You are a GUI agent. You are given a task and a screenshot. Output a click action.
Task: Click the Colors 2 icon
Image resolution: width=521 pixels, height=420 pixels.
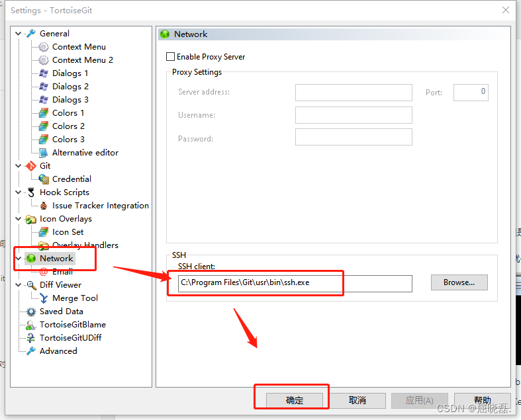pyautogui.click(x=44, y=126)
